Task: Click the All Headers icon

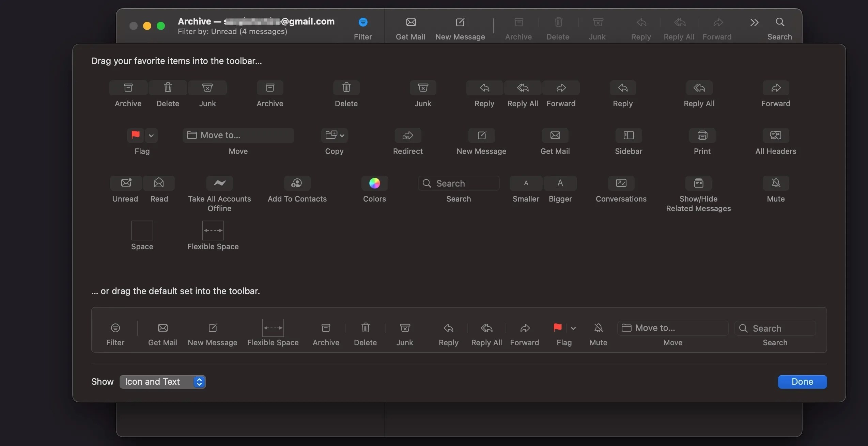Action: [x=775, y=135]
